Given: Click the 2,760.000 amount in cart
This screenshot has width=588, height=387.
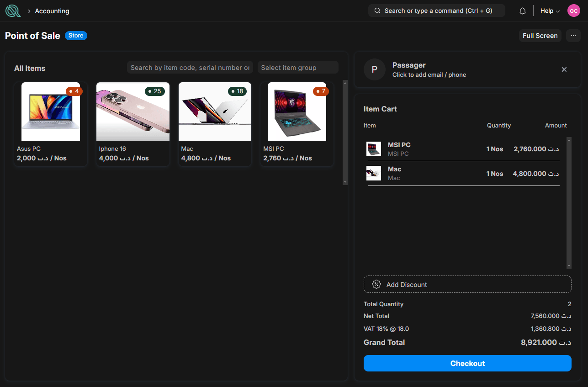Looking at the screenshot, I should (x=536, y=149).
